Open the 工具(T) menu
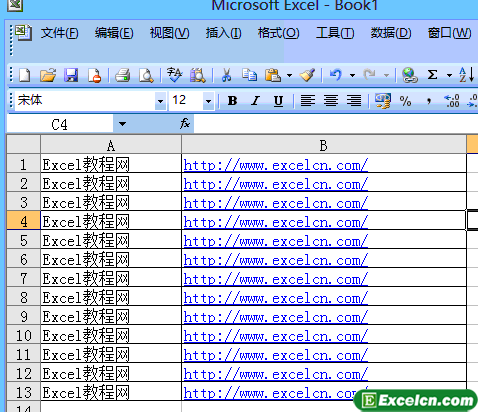The image size is (478, 412). pos(335,33)
